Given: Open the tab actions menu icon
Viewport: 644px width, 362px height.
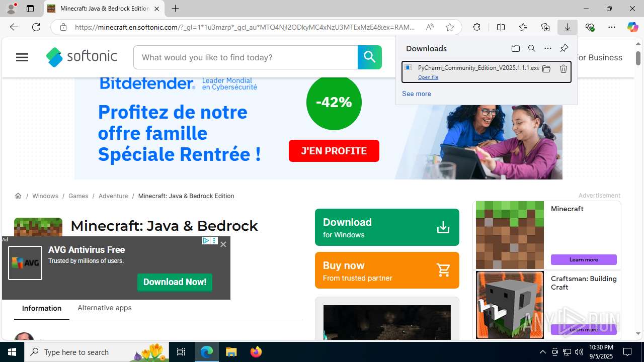Looking at the screenshot, I should point(30,9).
